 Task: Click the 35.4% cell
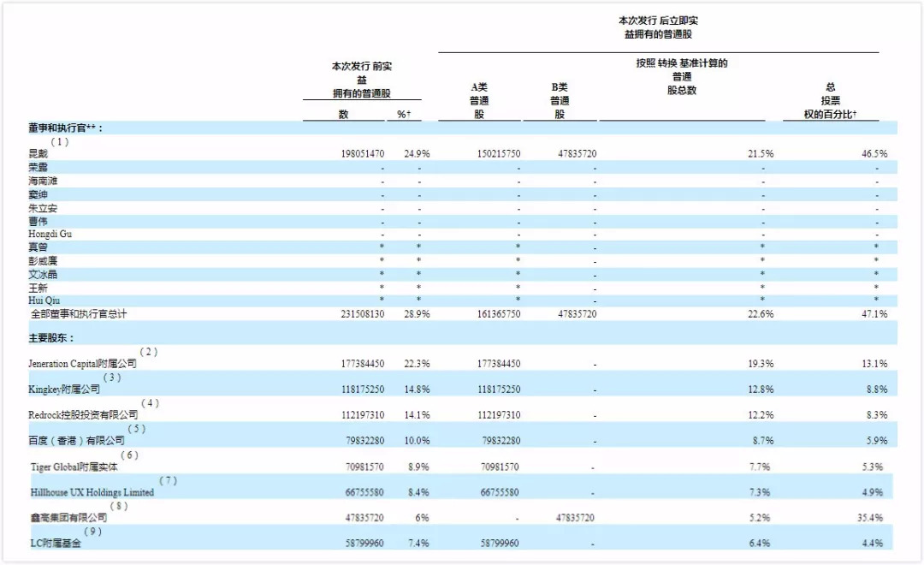[x=870, y=518]
